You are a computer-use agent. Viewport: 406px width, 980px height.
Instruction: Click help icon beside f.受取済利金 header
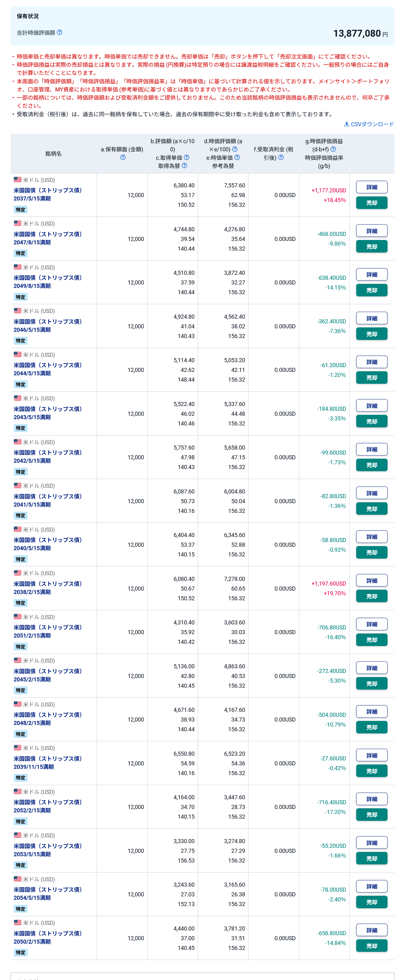pyautogui.click(x=281, y=158)
